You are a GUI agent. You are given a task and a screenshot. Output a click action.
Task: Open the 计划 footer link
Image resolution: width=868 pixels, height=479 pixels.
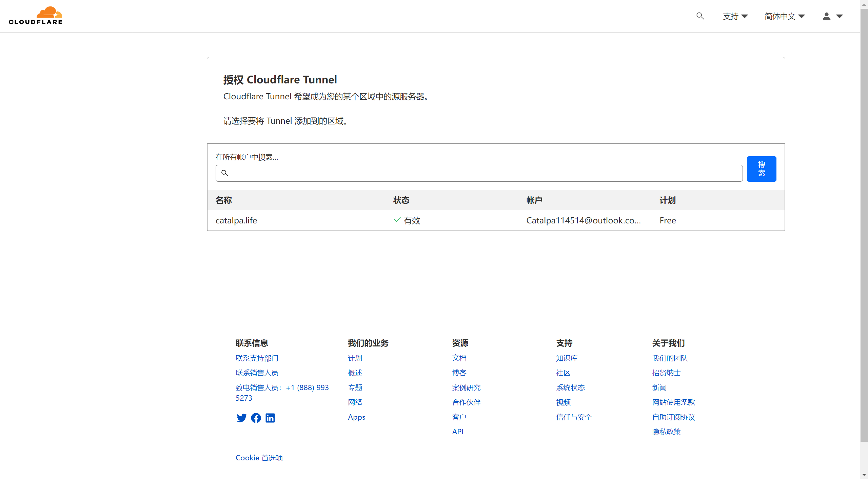click(x=355, y=358)
